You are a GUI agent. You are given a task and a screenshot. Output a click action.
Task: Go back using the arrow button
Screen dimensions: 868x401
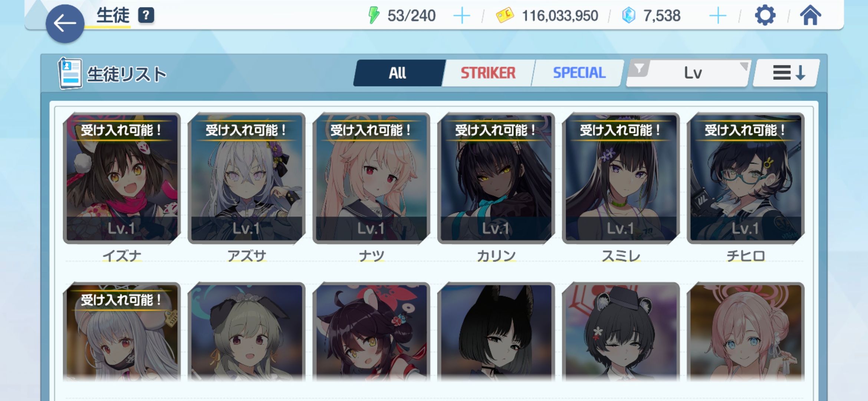[65, 24]
